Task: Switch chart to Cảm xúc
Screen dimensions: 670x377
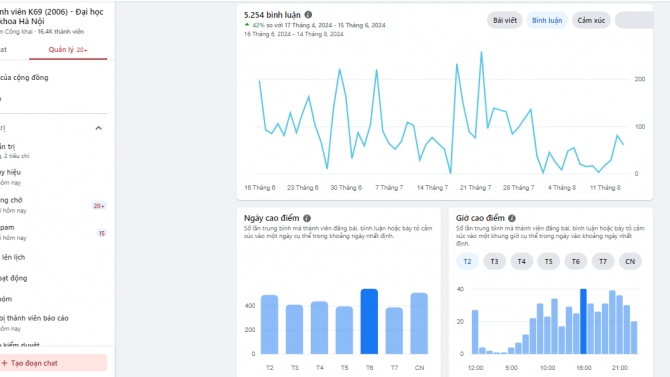Action: pyautogui.click(x=591, y=21)
